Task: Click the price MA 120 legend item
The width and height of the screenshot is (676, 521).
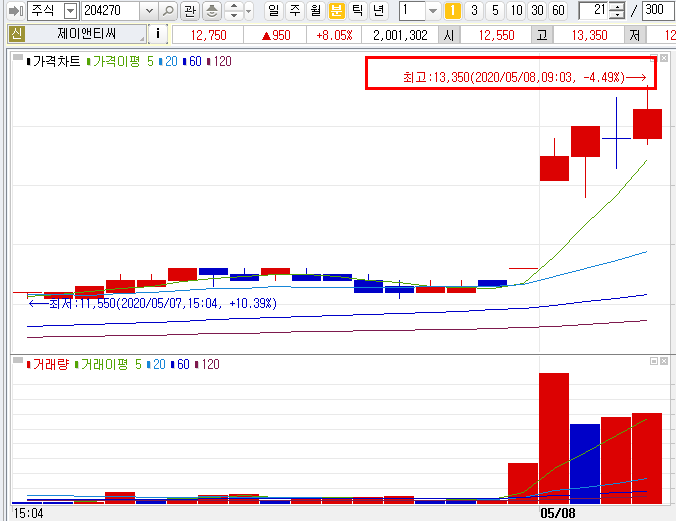Action: pos(219,62)
